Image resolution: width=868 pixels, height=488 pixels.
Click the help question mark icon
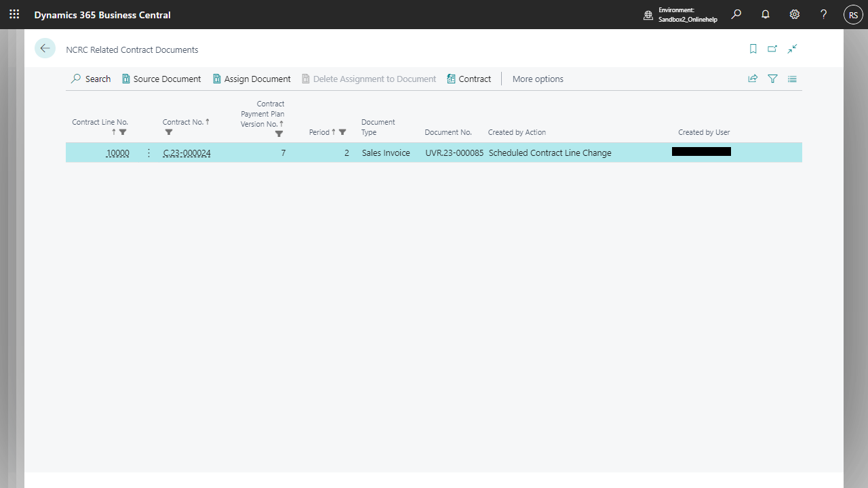pos(823,14)
